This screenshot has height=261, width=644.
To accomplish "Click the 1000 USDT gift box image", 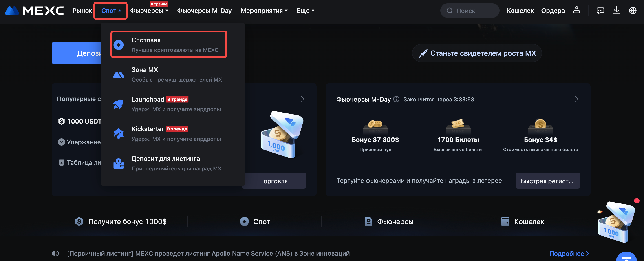I will click(x=282, y=135).
